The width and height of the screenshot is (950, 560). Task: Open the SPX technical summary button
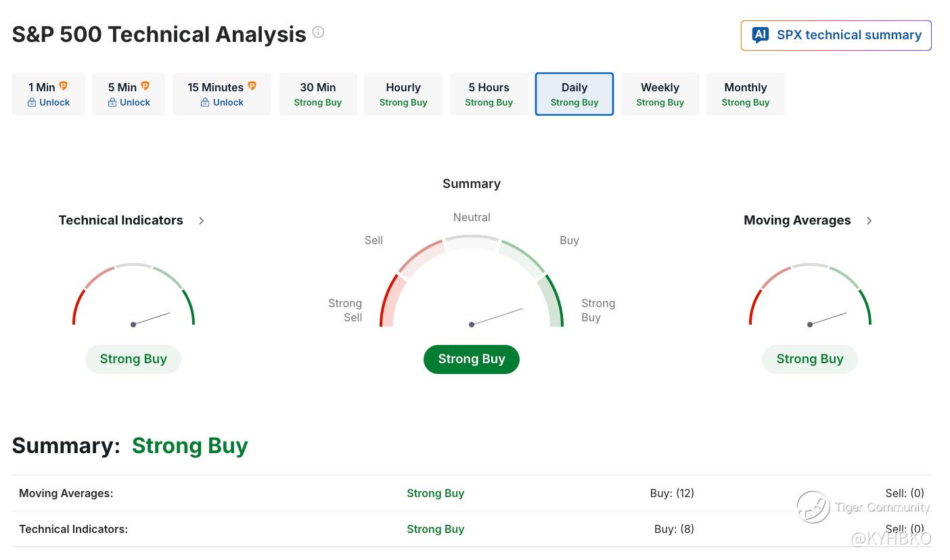click(836, 35)
